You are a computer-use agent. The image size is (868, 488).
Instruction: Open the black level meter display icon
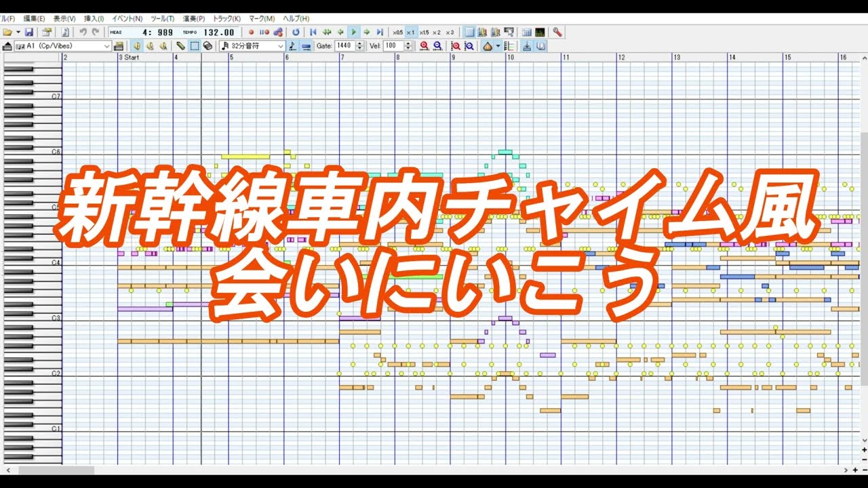(x=540, y=32)
